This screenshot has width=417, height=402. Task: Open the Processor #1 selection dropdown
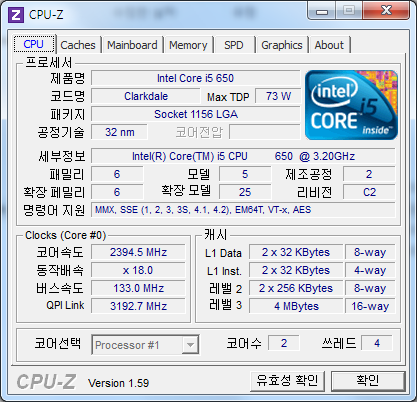(x=145, y=345)
